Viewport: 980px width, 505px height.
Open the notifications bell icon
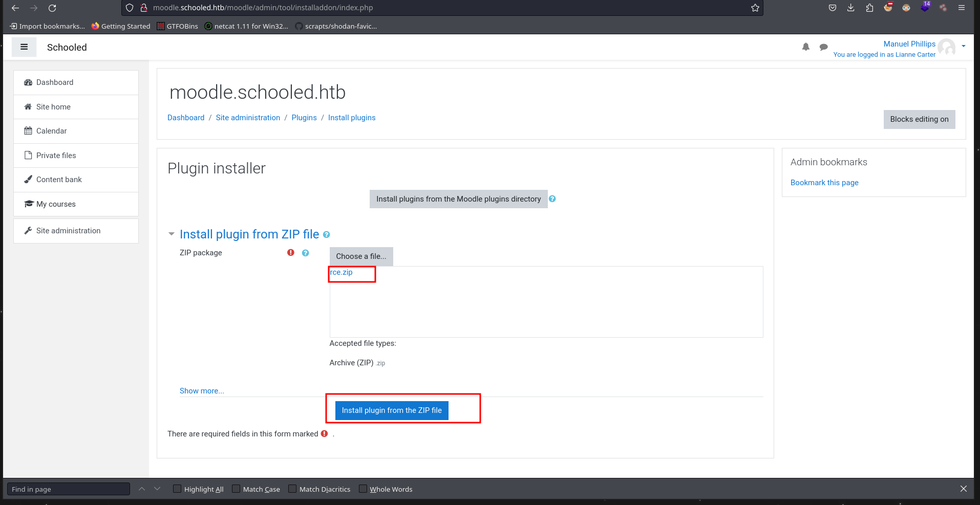coord(806,47)
